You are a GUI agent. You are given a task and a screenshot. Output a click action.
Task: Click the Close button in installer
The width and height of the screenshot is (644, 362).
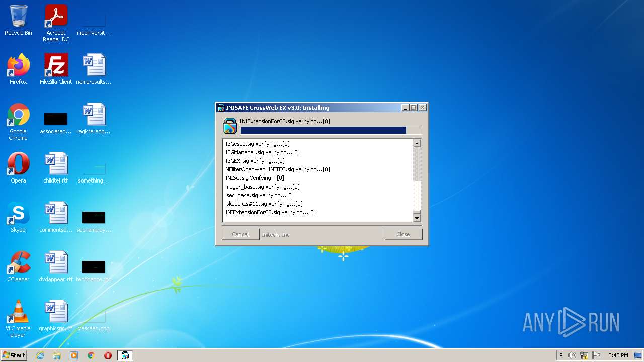coord(403,234)
